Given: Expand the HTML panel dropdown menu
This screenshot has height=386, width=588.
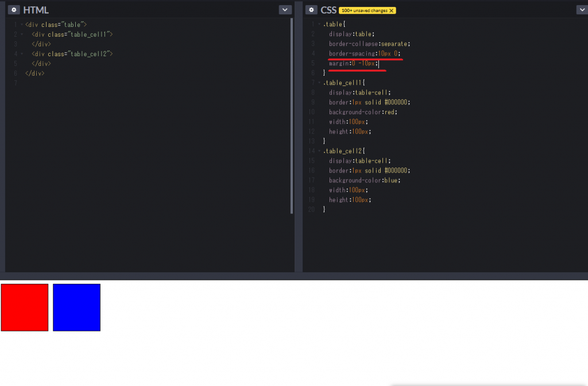Looking at the screenshot, I should [285, 10].
